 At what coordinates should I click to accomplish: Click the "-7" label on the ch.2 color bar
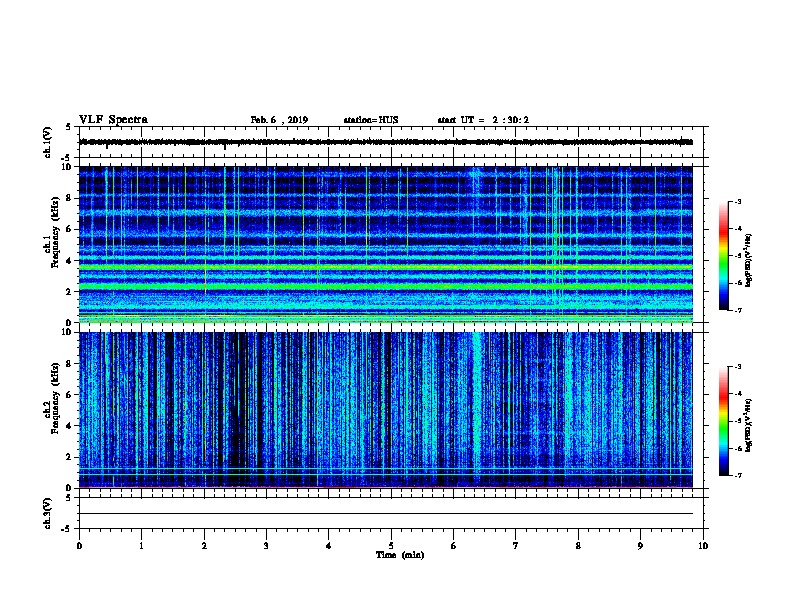[737, 476]
